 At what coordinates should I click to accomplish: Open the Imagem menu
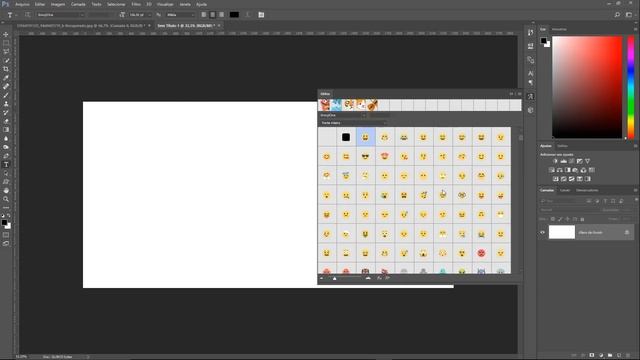click(58, 4)
